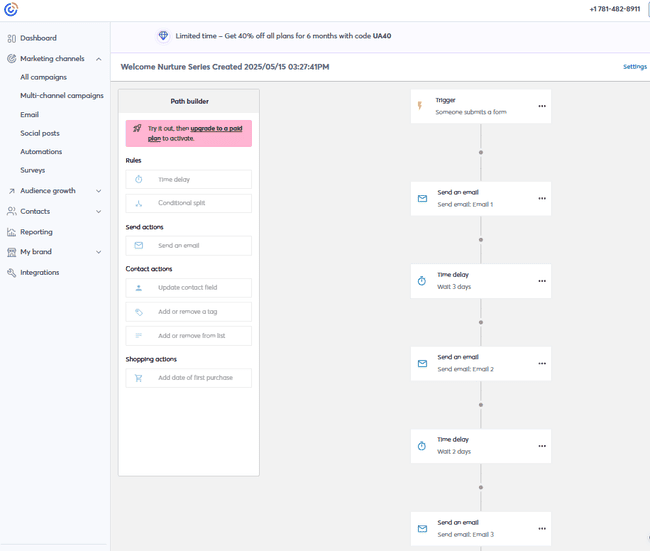
Task: Click the Add or remove a tag icon
Action: tap(139, 312)
